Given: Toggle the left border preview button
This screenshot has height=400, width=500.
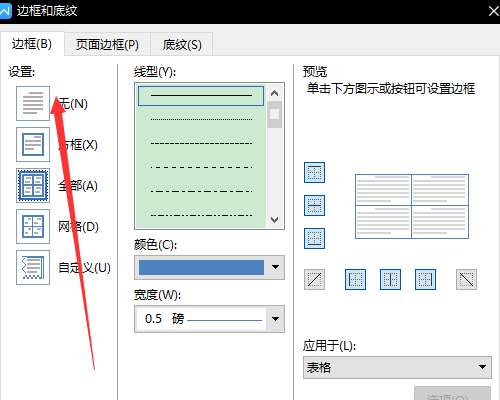Looking at the screenshot, I should [x=355, y=279].
